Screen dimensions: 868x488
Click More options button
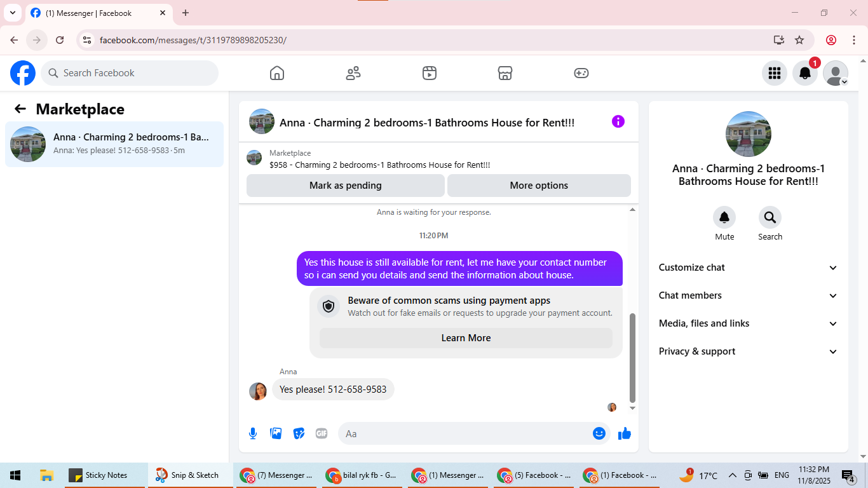point(539,186)
